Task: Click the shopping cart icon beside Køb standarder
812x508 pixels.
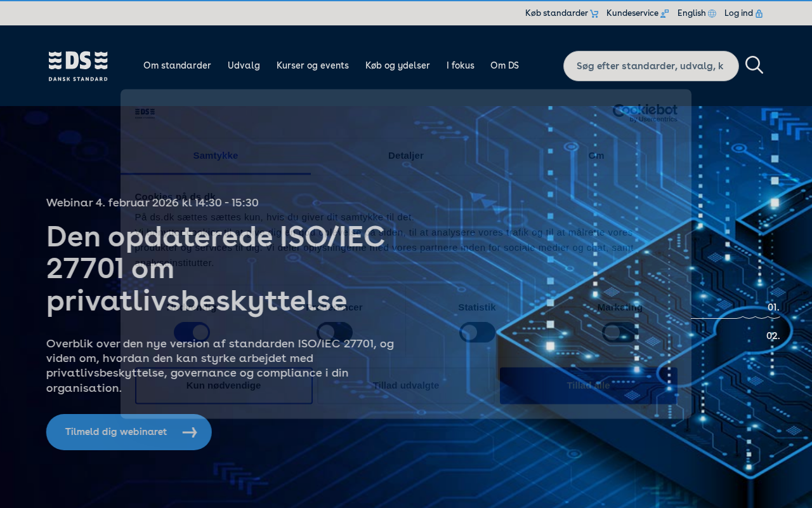Action: pos(594,13)
